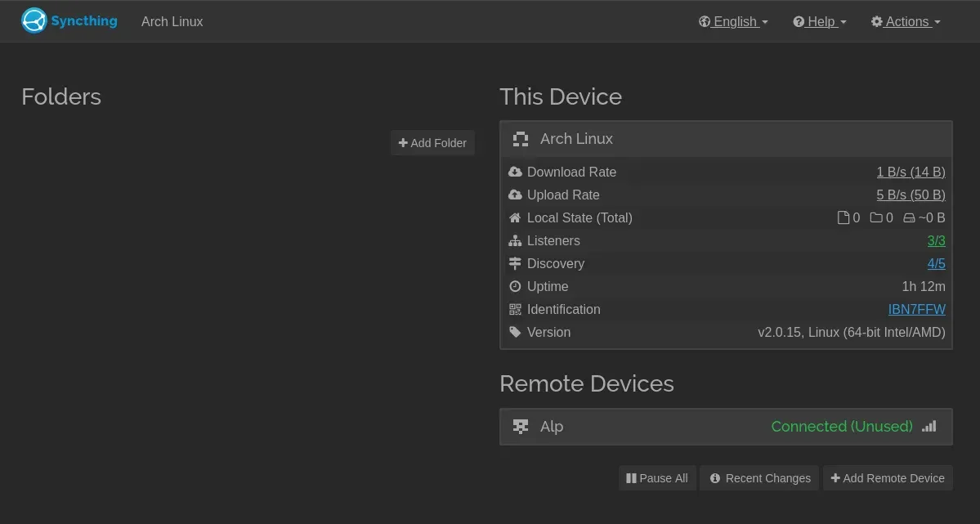
Task: Click the question mark Help icon
Action: 798,21
